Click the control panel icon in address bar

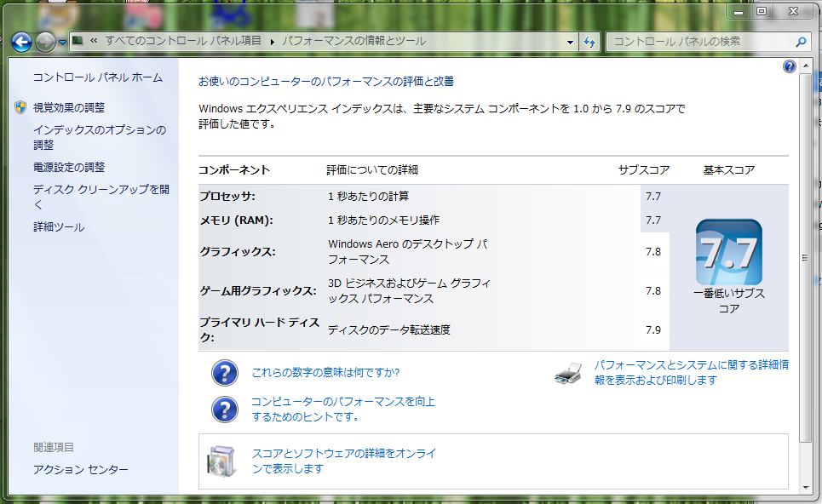[x=78, y=40]
